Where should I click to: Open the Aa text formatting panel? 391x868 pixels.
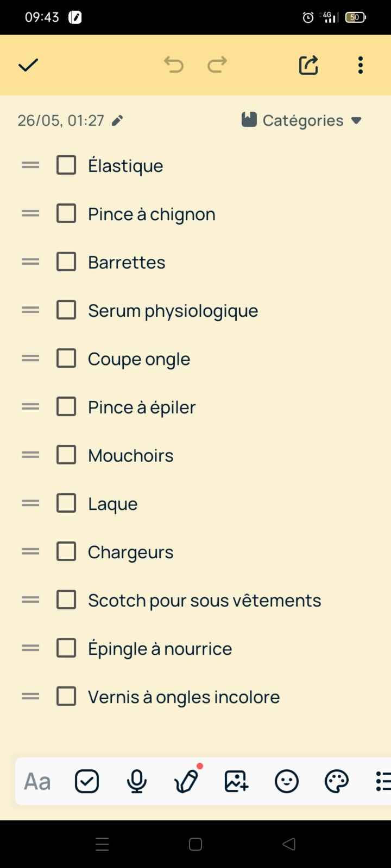[x=36, y=781]
